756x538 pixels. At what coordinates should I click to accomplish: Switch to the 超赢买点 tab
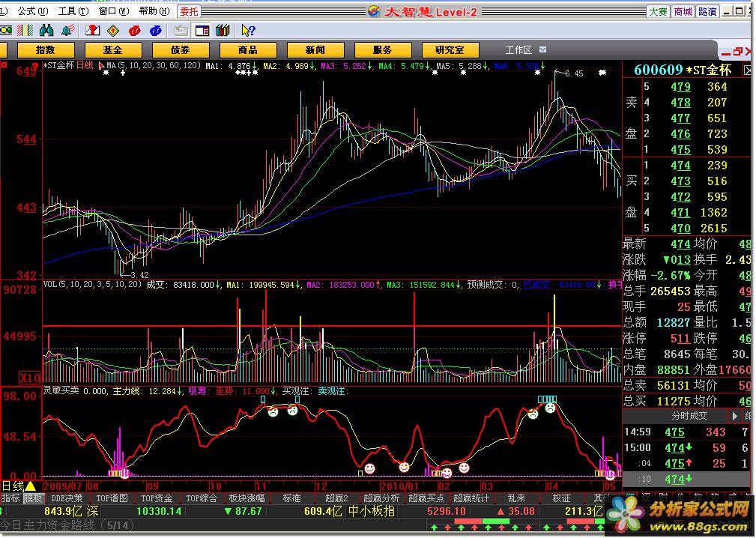426,498
